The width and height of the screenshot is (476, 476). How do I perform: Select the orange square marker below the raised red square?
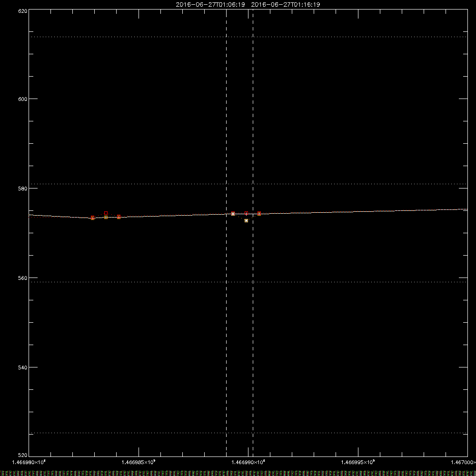(x=106, y=218)
